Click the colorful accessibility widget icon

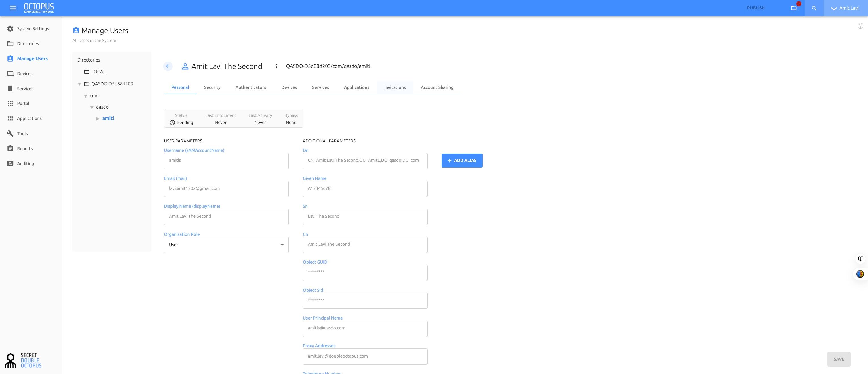point(860,274)
